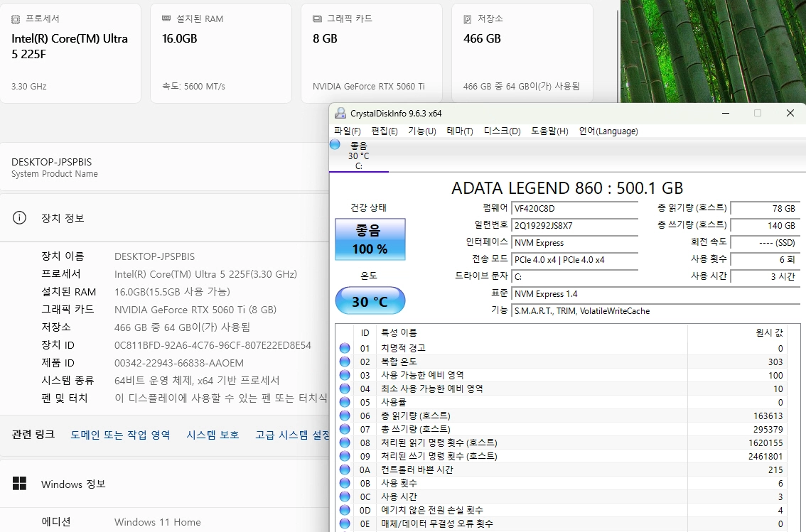Click the processor icon on the 프로세서 card
This screenshot has height=532, width=806.
click(x=16, y=19)
